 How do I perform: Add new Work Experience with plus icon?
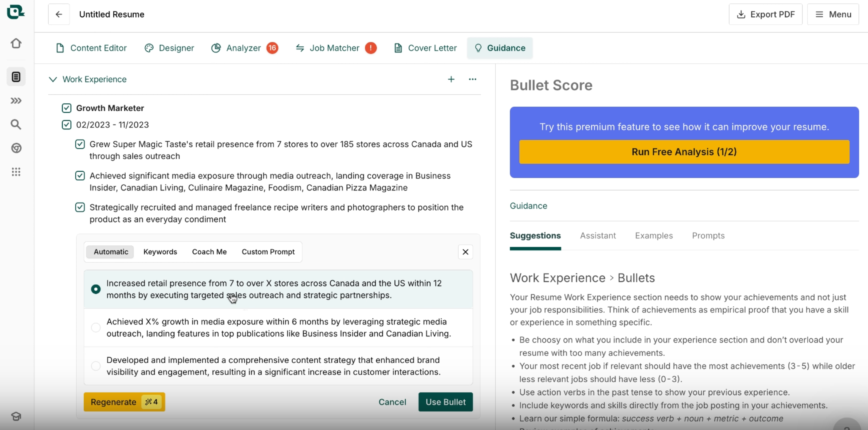pyautogui.click(x=451, y=79)
